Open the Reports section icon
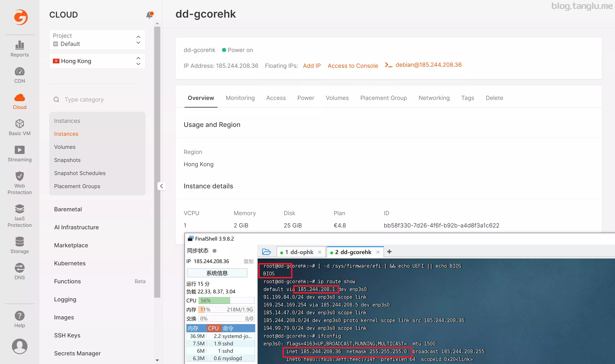Screen dimensions: 615x364 click(x=19, y=45)
